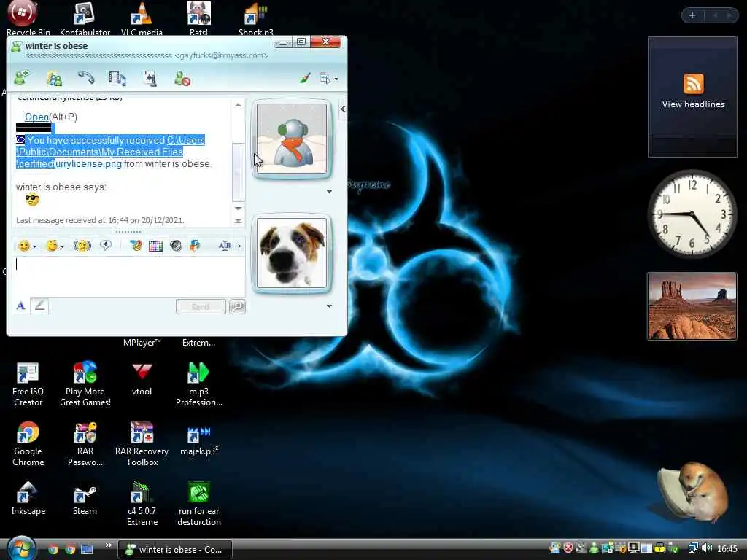Send a nudge with the shaking smiley icon
The height and width of the screenshot is (560, 747).
82,246
